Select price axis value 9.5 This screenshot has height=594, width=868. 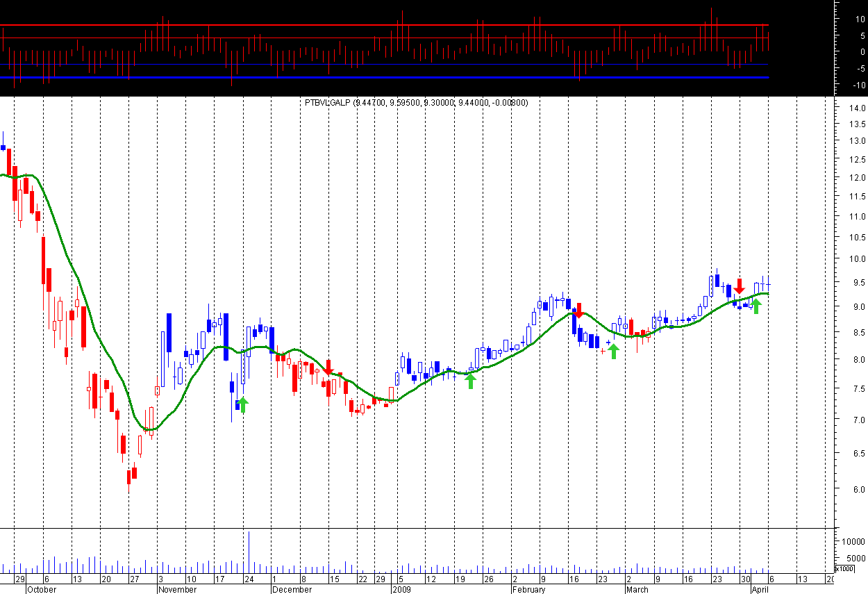[858, 283]
